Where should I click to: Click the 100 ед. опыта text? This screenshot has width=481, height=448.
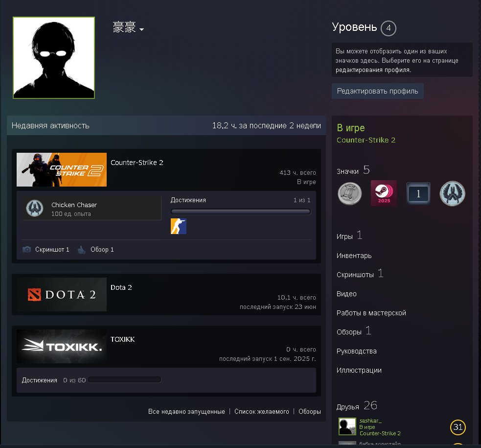coord(71,214)
